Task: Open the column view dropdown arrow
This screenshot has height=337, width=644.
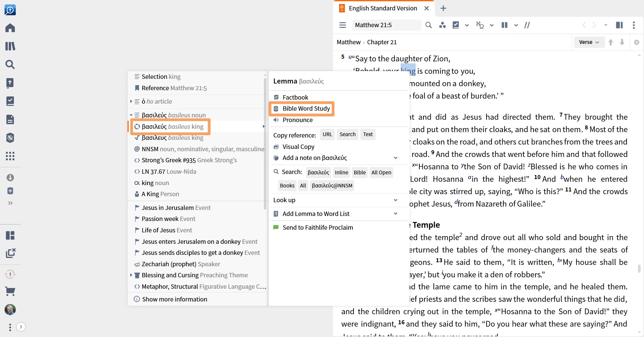Action: tap(516, 25)
